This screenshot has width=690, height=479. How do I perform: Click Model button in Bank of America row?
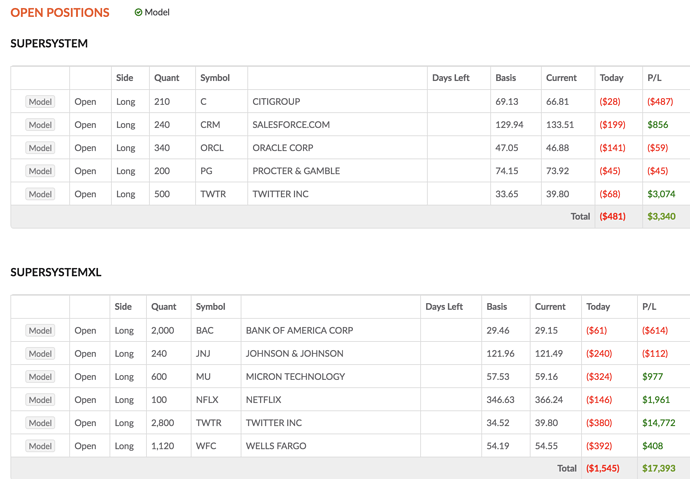pos(40,330)
